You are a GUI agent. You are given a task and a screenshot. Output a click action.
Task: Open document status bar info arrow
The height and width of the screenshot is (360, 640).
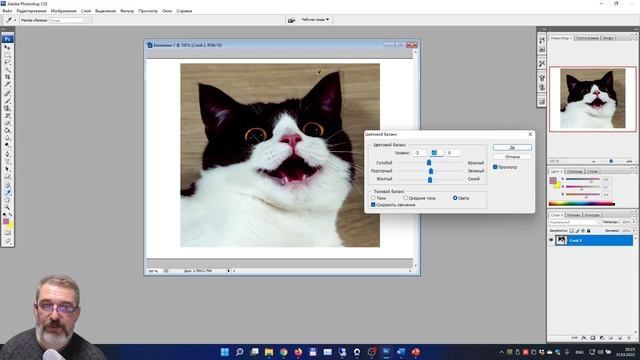pos(229,271)
